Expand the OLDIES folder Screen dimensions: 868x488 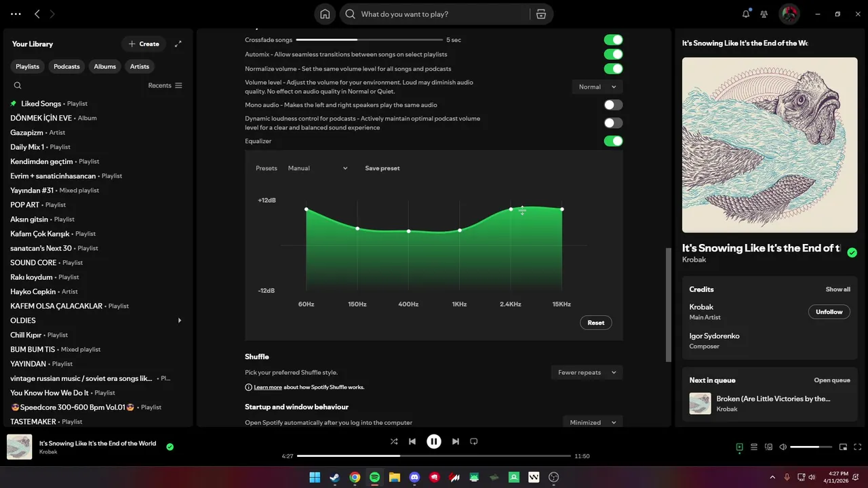coord(180,321)
